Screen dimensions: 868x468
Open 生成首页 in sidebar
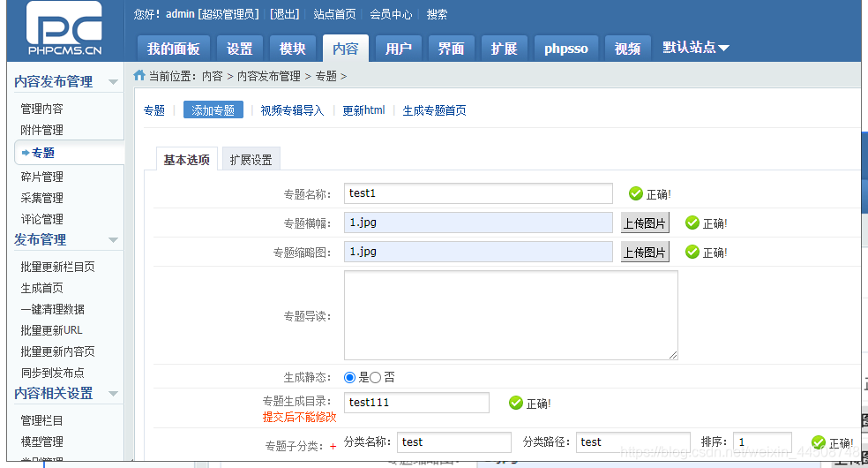click(42, 288)
